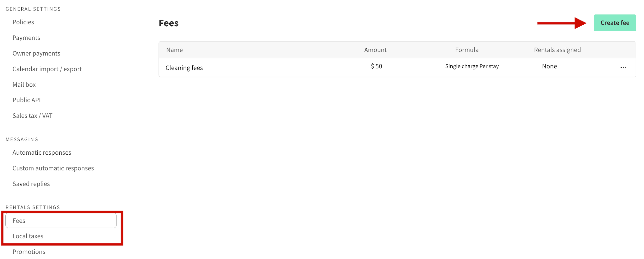Image resolution: width=644 pixels, height=259 pixels.
Task: Open Automatic responses settings
Action: pyautogui.click(x=42, y=152)
